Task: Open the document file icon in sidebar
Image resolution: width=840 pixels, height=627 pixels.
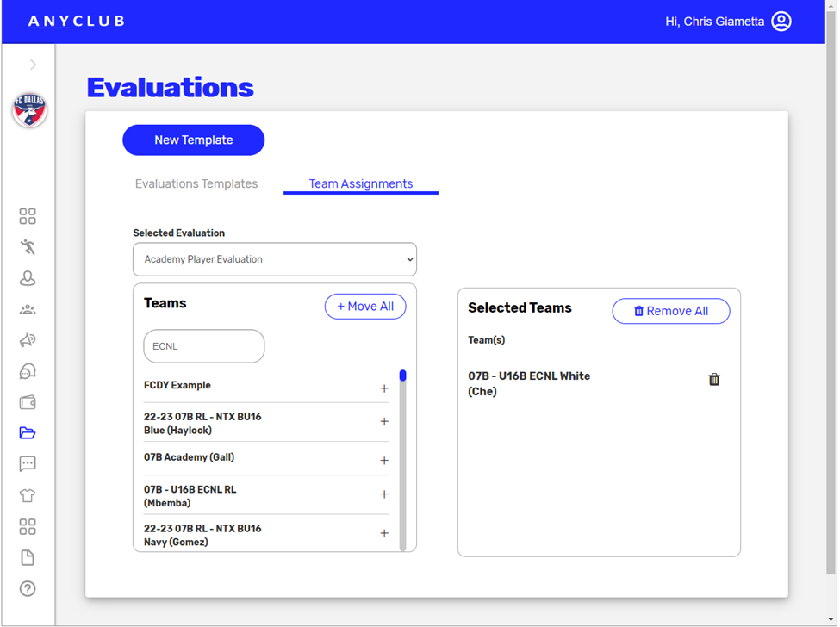Action: pyautogui.click(x=28, y=558)
